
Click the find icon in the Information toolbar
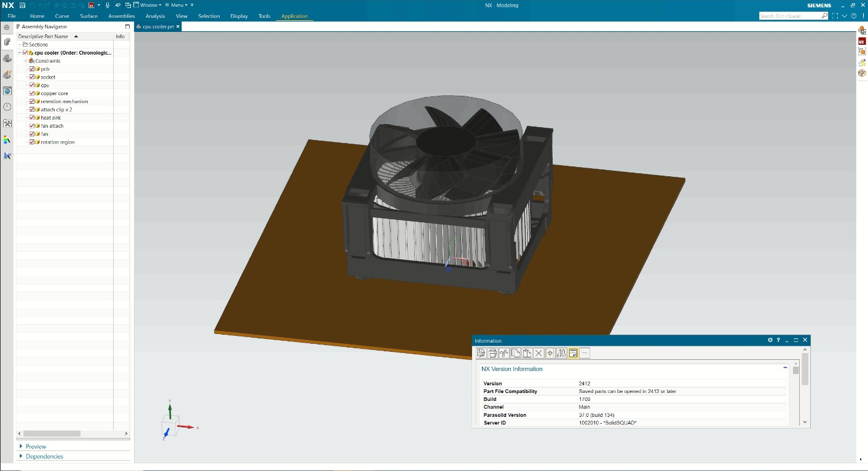(x=551, y=353)
